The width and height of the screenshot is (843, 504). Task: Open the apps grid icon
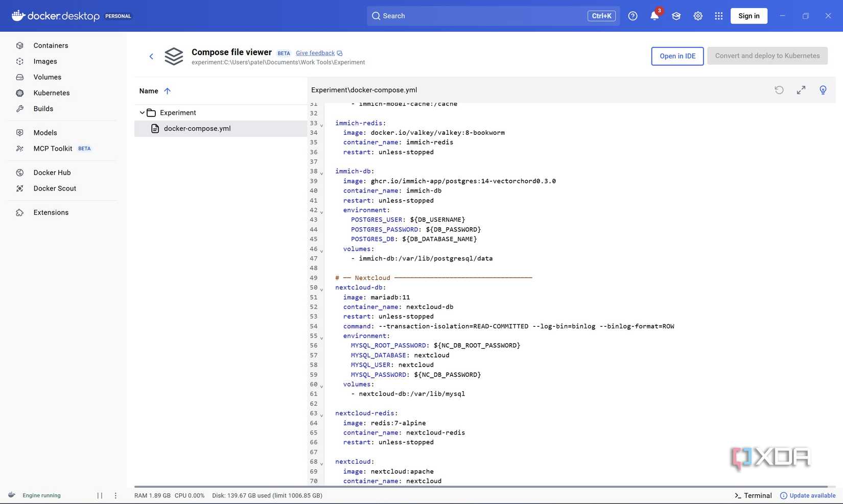[x=719, y=16]
